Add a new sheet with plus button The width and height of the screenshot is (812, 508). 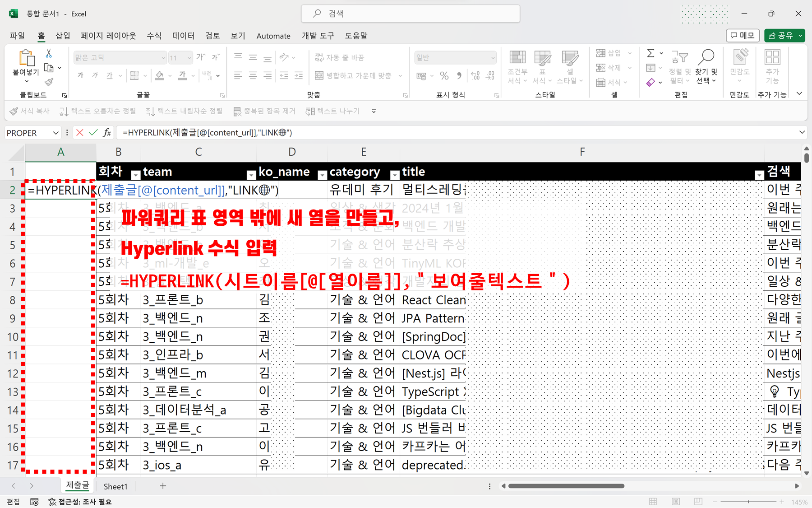coord(163,486)
